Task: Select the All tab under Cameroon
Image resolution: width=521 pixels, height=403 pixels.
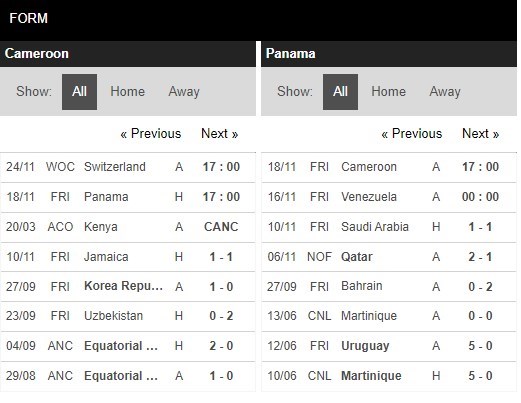Action: [x=79, y=92]
